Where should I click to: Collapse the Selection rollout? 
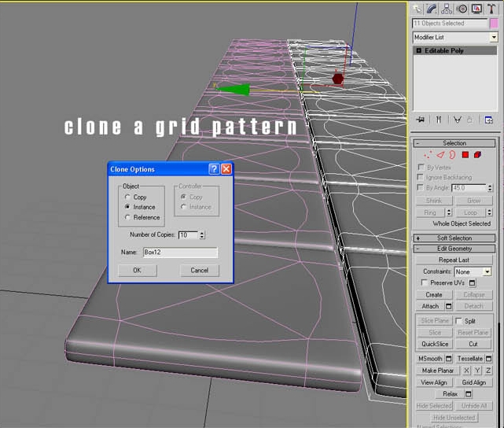(x=454, y=143)
